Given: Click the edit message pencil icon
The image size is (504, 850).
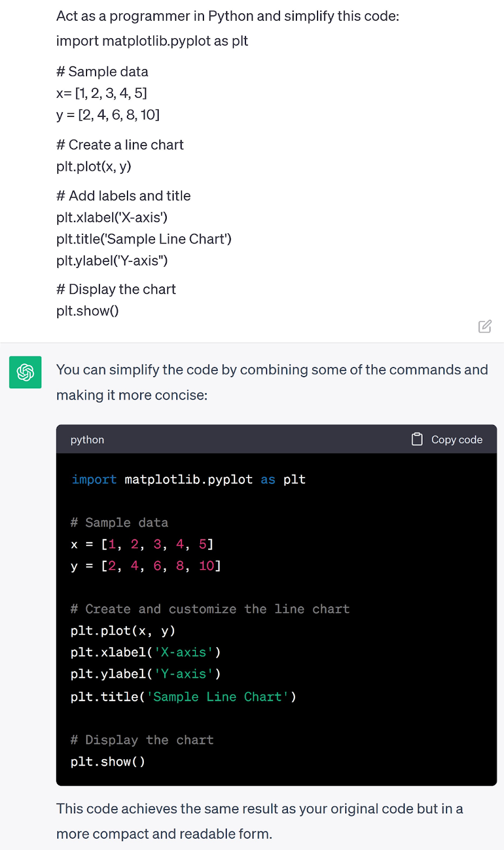Looking at the screenshot, I should point(484,326).
